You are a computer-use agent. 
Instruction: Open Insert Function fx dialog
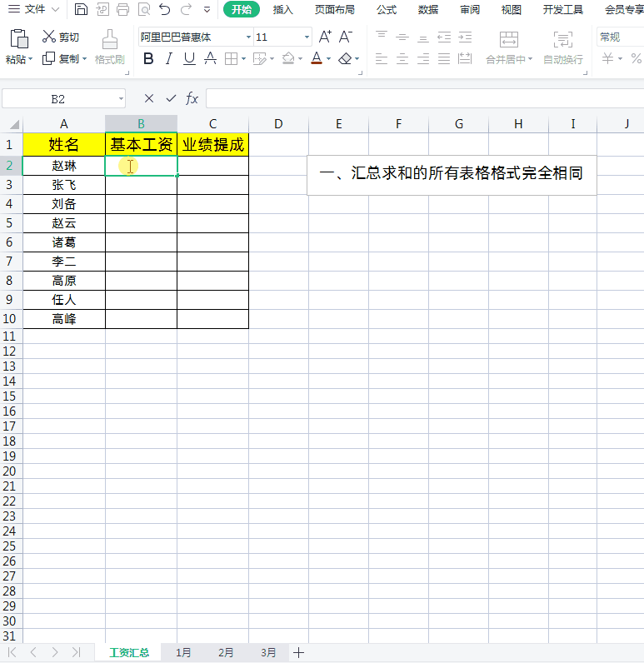(192, 98)
